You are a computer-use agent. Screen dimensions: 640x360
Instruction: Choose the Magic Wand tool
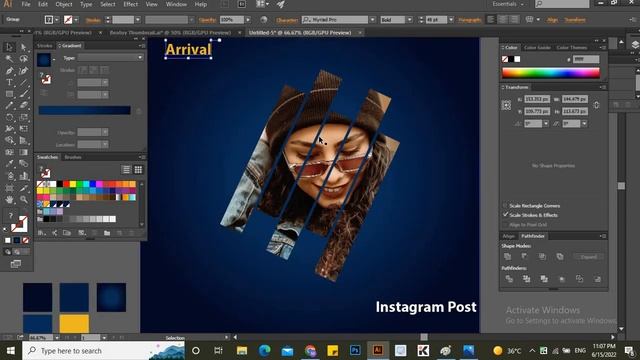tap(9, 59)
